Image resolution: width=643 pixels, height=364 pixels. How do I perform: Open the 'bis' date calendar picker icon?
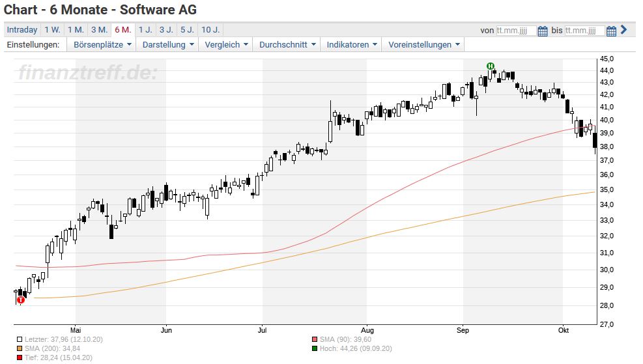(x=611, y=31)
